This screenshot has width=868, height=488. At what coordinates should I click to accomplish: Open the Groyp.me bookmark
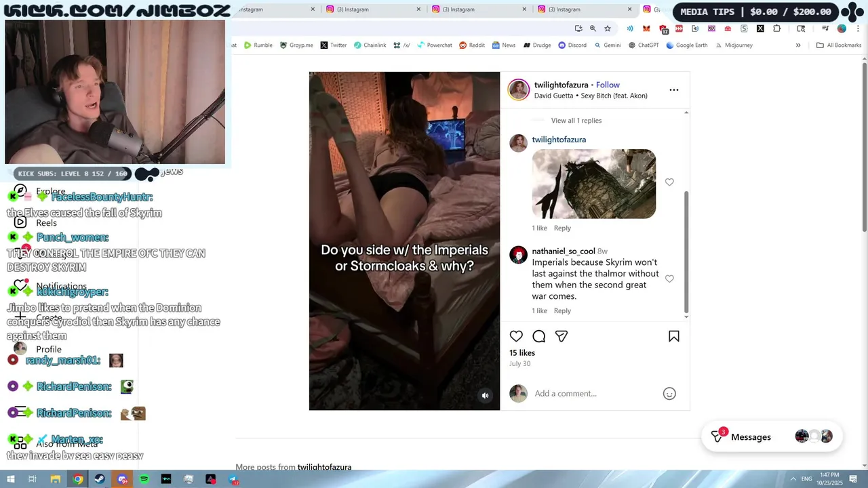pos(296,45)
